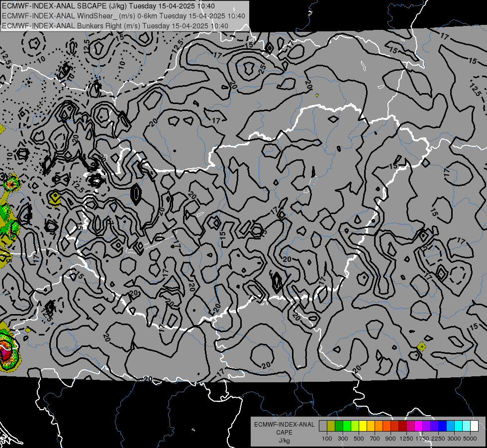Click the 500 label in legend
The width and height of the screenshot is (487, 448).
(x=359, y=439)
